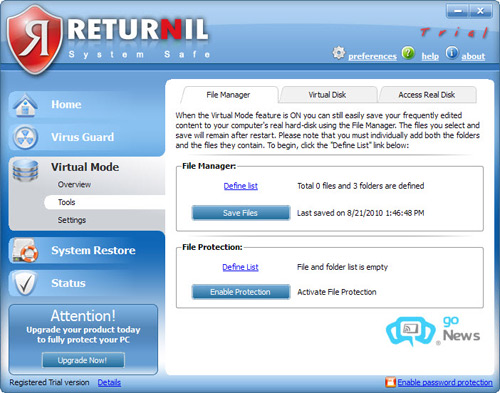Click the password protection lock icon
500x393 pixels.
coord(390,382)
